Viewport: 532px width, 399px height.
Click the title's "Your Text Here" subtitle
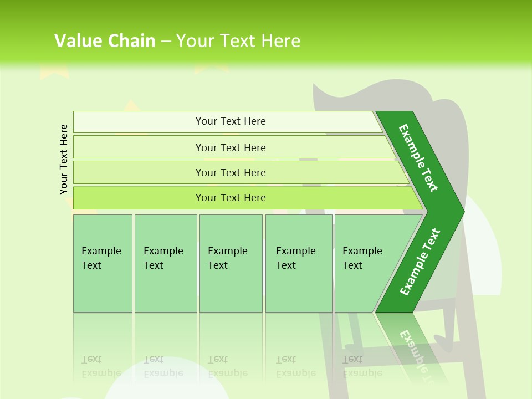click(x=238, y=40)
